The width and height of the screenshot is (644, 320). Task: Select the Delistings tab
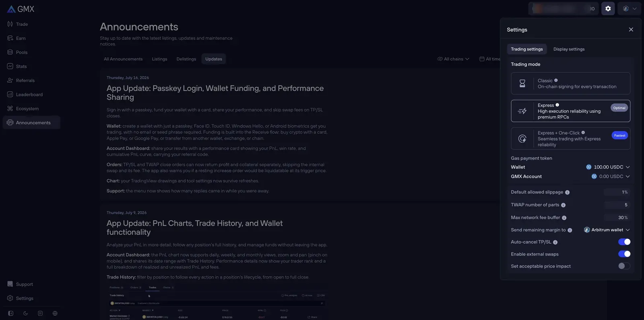(x=186, y=59)
